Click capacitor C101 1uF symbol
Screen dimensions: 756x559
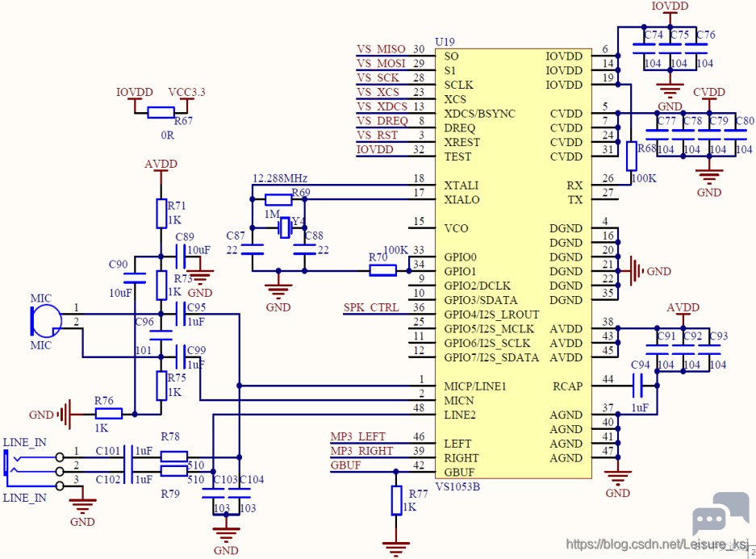click(128, 457)
